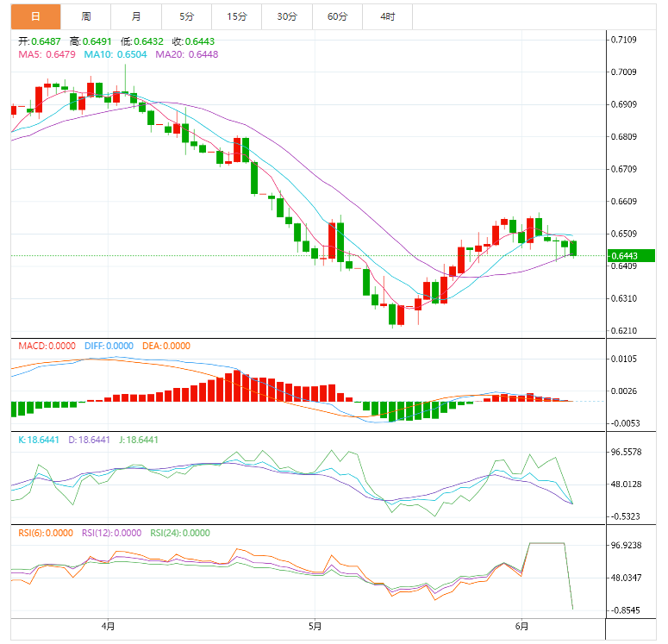Click the -0.0053 MACD axis value
668x644 pixels.
[626, 423]
